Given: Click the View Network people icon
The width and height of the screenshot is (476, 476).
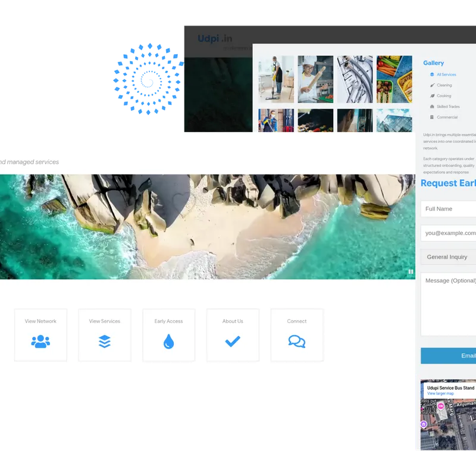Looking at the screenshot, I should (40, 342).
